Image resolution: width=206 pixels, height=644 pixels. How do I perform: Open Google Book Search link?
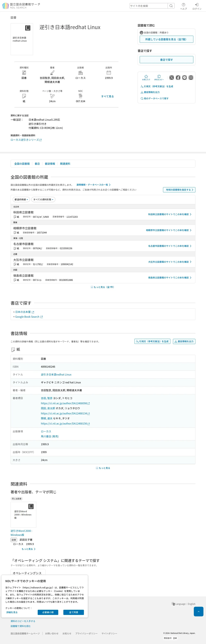pyautogui.click(x=29, y=317)
